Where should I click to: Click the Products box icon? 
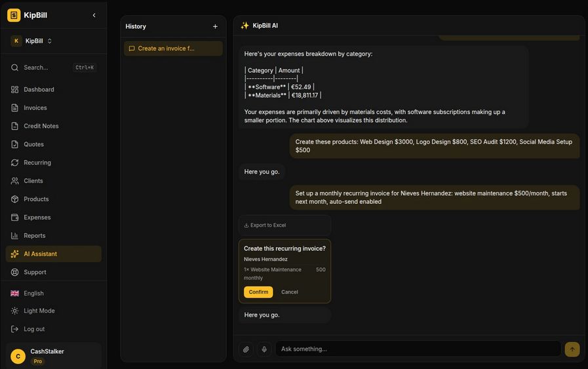(x=14, y=199)
